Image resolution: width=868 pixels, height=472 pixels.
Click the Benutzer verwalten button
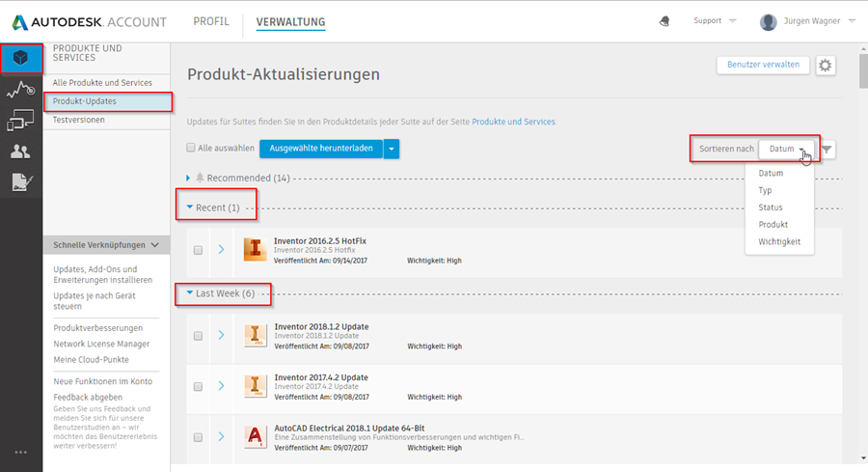pyautogui.click(x=763, y=65)
